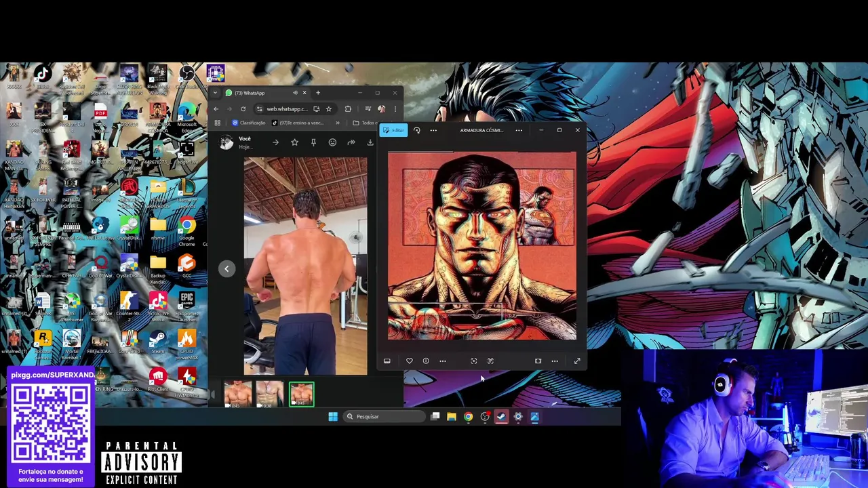This screenshot has height=488, width=868.
Task: Open the bottom-right ellipsis menu in Photos
Action: pyautogui.click(x=555, y=361)
